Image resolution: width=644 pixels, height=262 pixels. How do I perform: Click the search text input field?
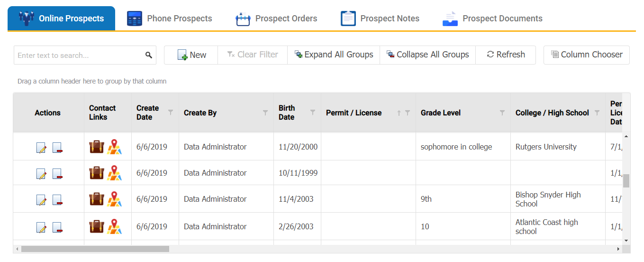[x=78, y=55]
